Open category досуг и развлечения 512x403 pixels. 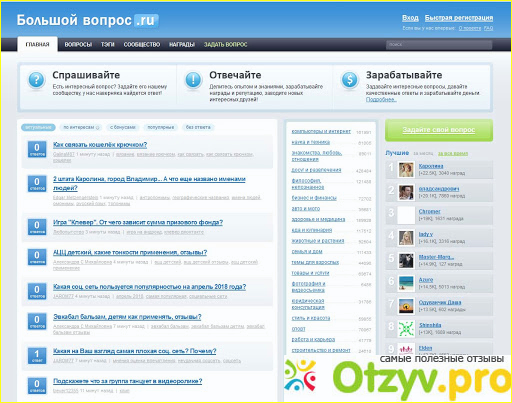pyautogui.click(x=316, y=170)
